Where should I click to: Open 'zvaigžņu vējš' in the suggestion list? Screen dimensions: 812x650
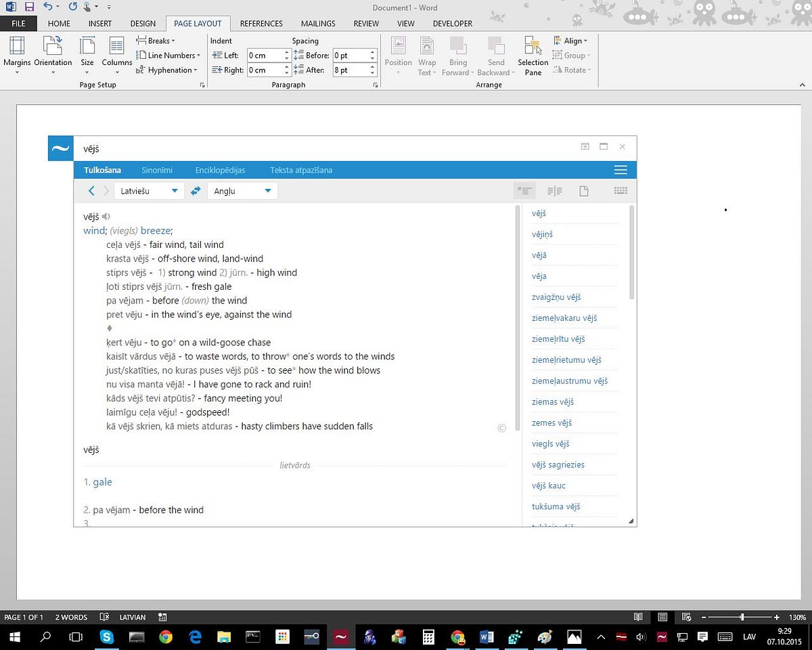(556, 297)
